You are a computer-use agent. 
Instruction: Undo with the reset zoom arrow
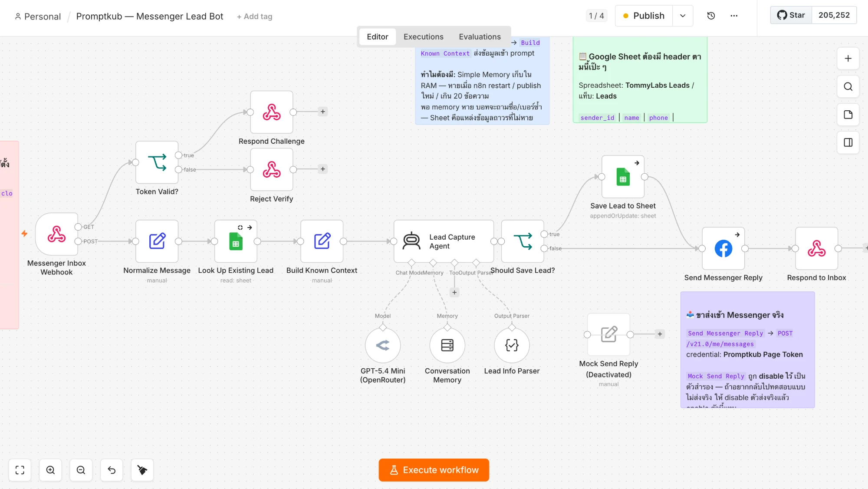click(112, 470)
